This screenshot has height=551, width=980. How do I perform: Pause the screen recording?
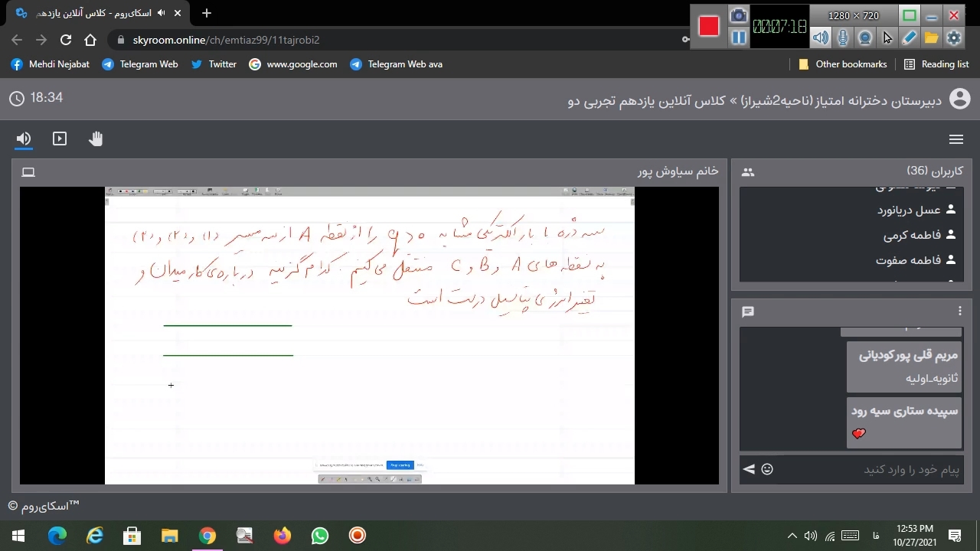(x=738, y=37)
